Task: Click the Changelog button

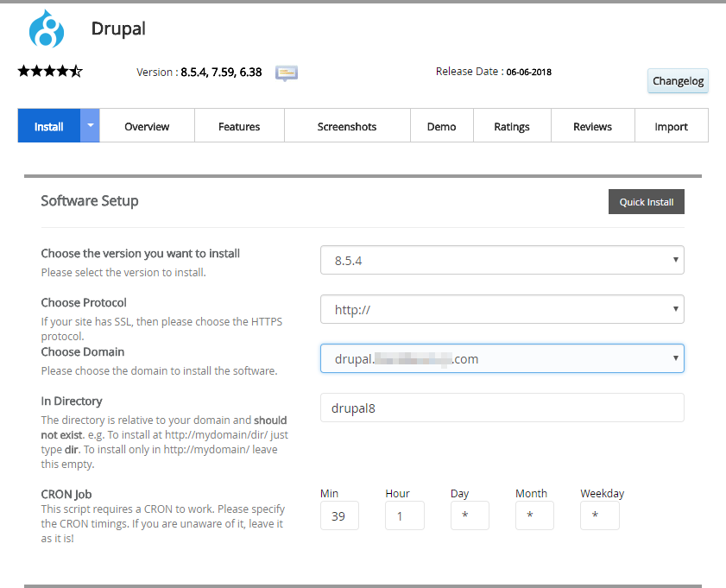Action: tap(678, 81)
